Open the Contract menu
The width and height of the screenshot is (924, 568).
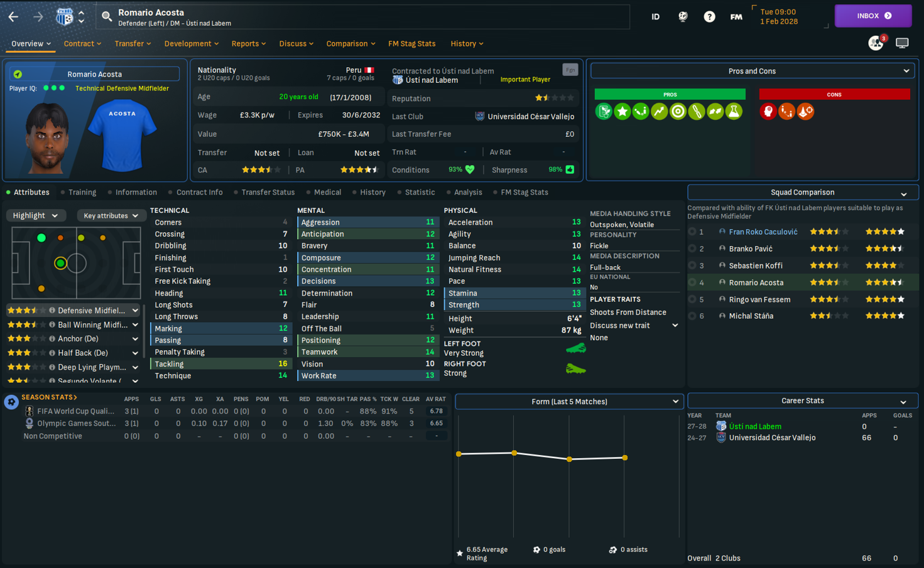coord(82,43)
